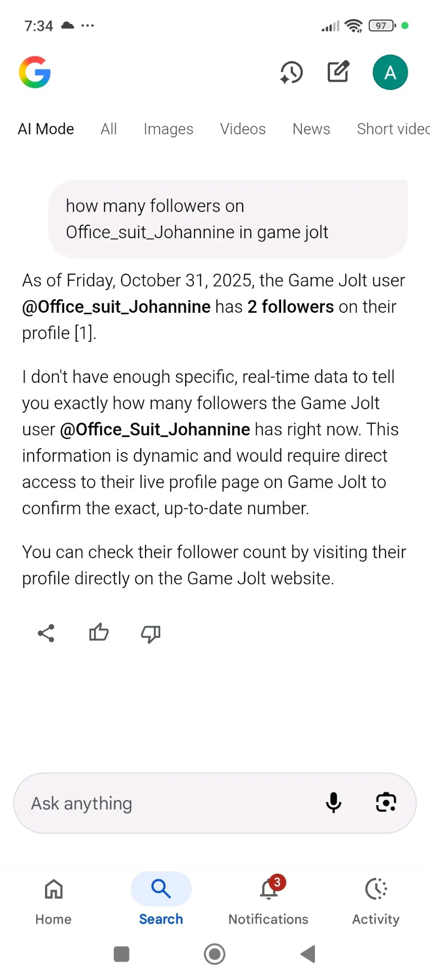
Task: Switch to the Images tab
Action: [168, 129]
